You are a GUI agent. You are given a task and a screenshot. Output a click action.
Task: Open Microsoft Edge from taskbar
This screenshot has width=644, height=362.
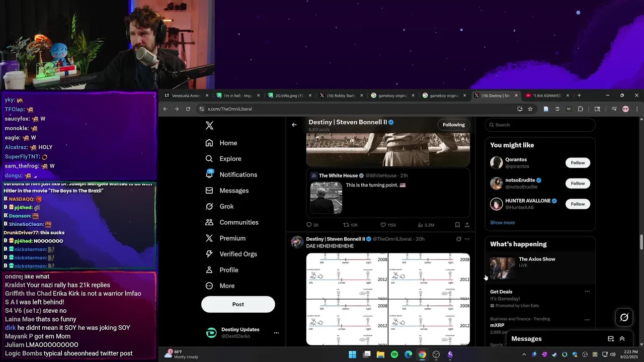pos(409,354)
